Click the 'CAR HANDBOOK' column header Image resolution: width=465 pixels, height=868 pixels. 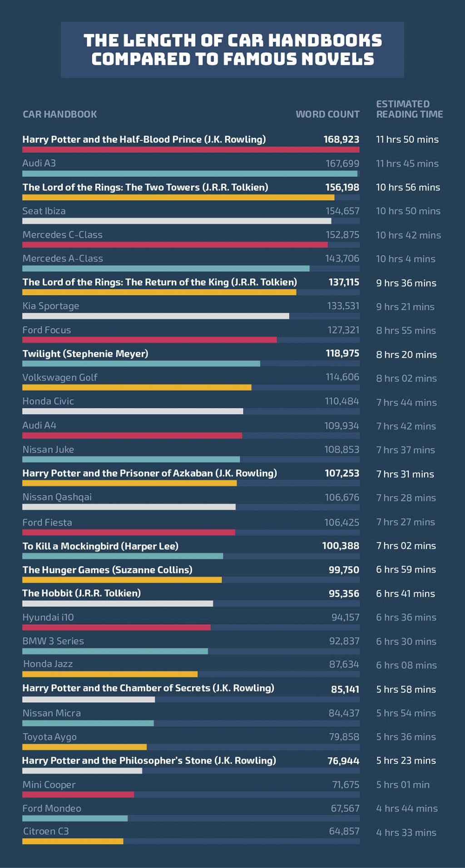59,114
